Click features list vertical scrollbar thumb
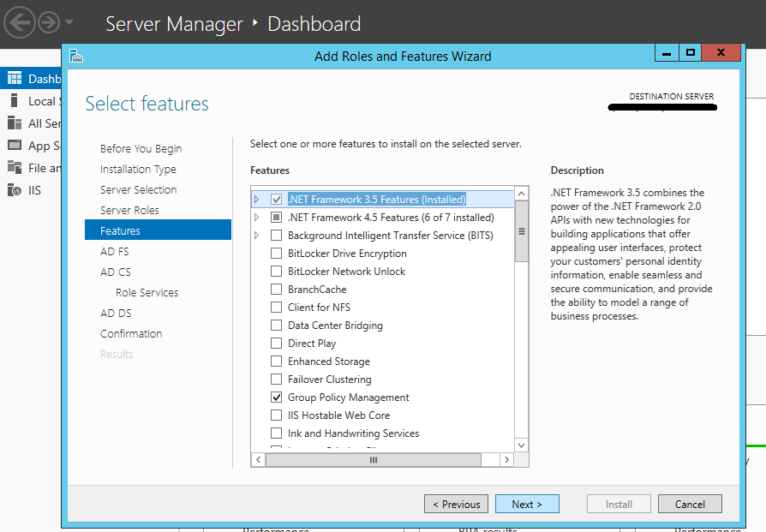This screenshot has height=532, width=766. point(521,231)
